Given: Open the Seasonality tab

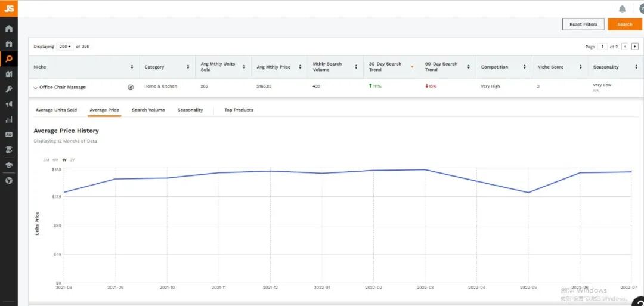Looking at the screenshot, I should pyautogui.click(x=190, y=110).
